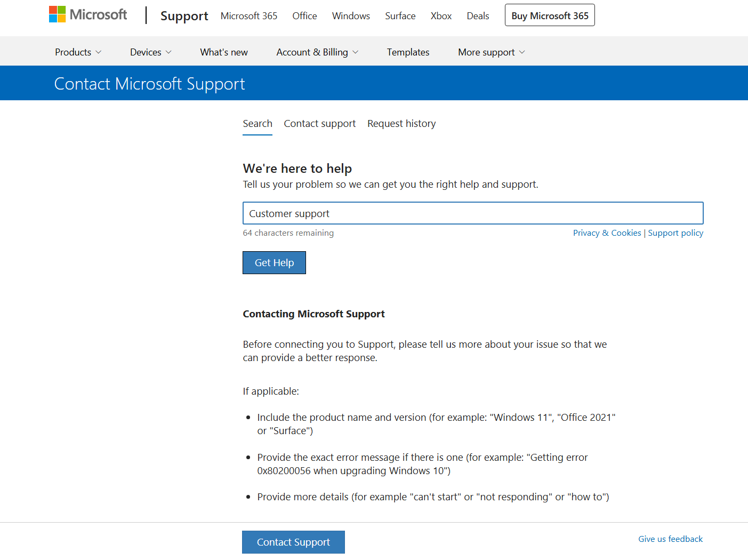Click the 'Tell us your problem' description line
748x560 pixels.
pyautogui.click(x=390, y=185)
